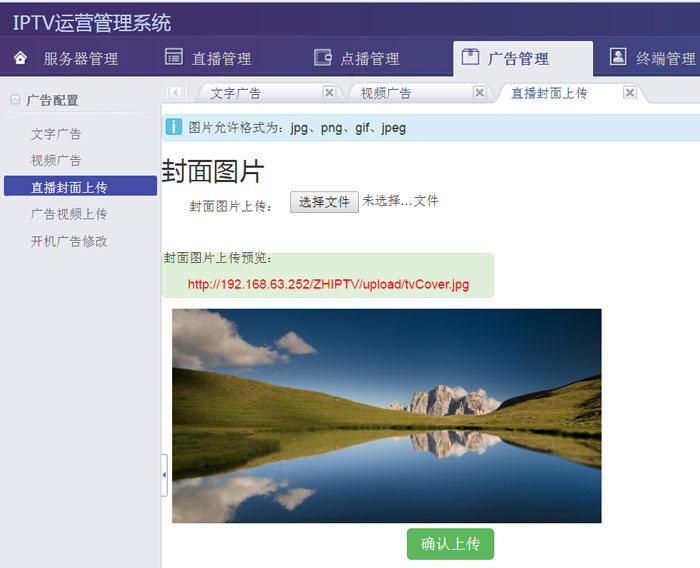Click the 封面图片 heading
Viewport: 700px width, 568px height.
tap(213, 171)
